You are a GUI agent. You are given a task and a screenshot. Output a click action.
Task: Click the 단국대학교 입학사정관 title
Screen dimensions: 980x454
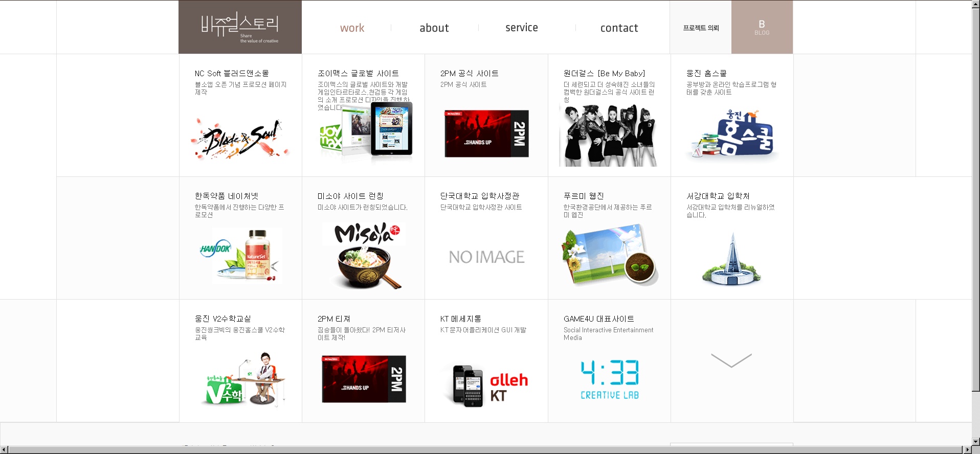[x=480, y=196]
